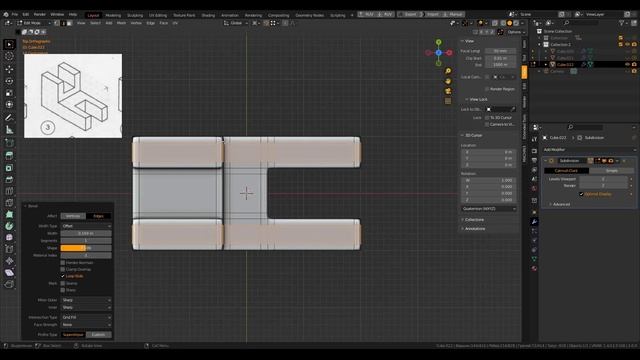This screenshot has height=360, width=640.
Task: Open Miter Outer Sharp dropdown
Action: [86, 300]
